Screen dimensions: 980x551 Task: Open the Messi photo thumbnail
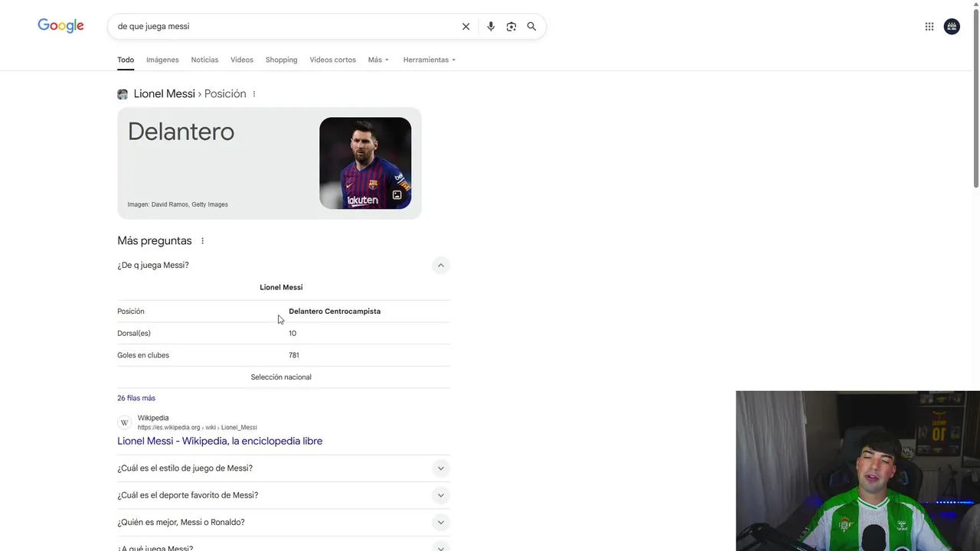(x=365, y=163)
